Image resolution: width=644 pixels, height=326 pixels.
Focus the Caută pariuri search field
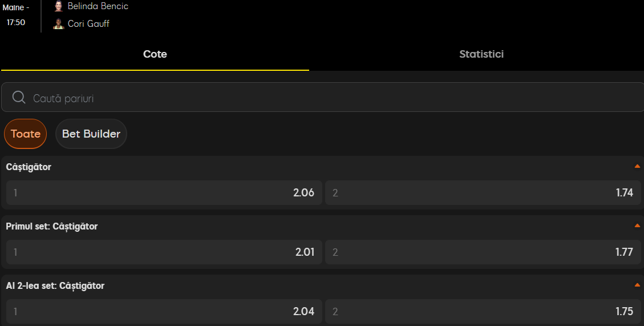pos(323,98)
